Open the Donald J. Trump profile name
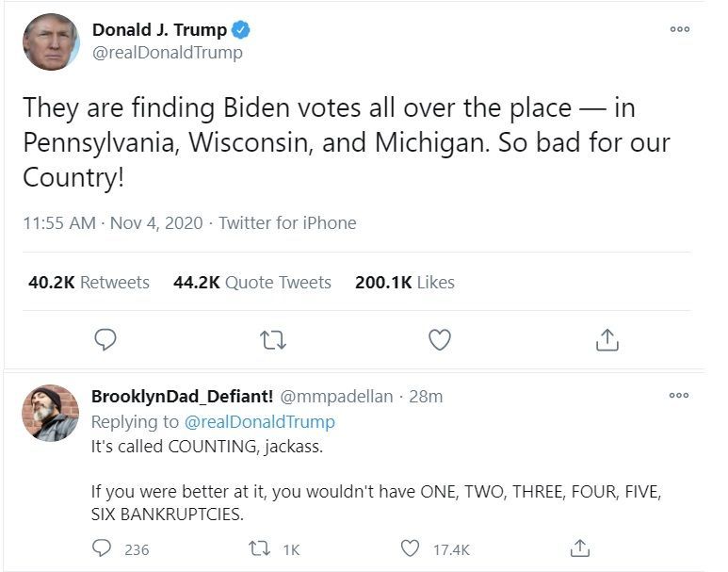 click(159, 30)
